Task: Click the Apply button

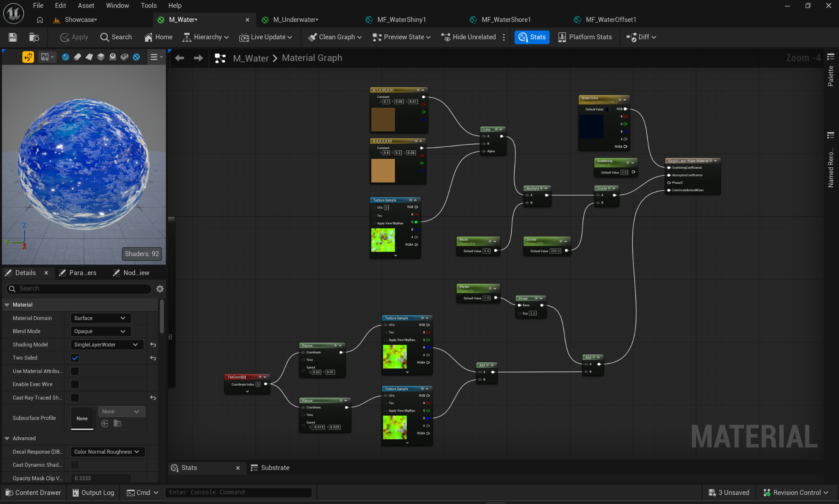Action: point(74,37)
